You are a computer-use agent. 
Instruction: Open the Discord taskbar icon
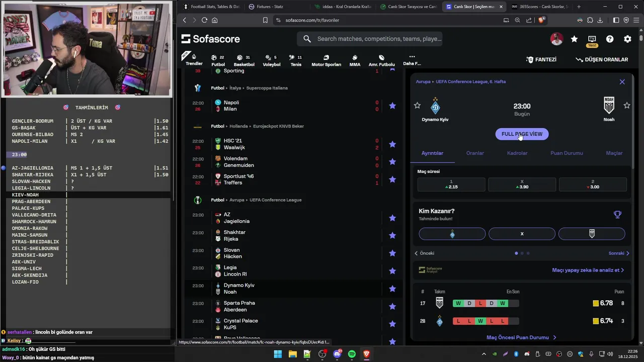pos(337,354)
